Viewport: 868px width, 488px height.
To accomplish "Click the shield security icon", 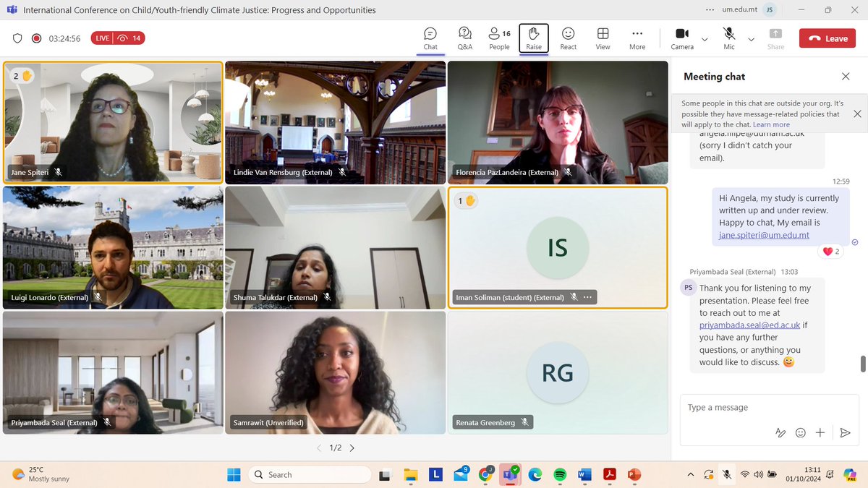I will pyautogui.click(x=18, y=38).
